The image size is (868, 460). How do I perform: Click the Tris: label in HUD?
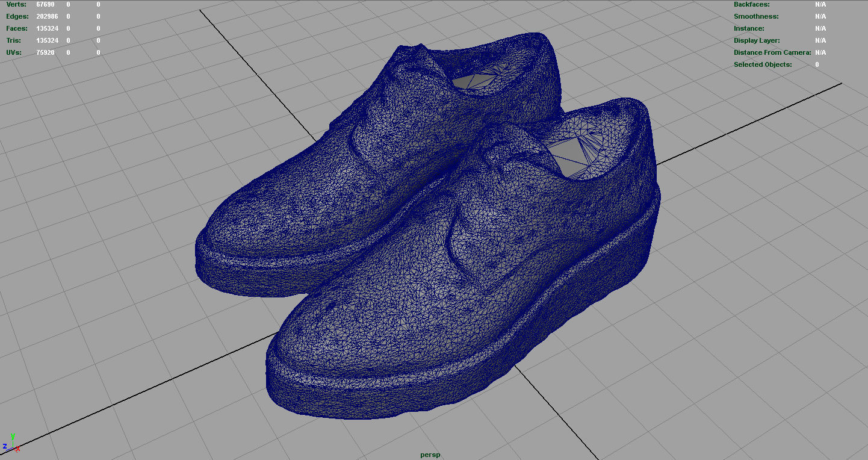click(13, 40)
